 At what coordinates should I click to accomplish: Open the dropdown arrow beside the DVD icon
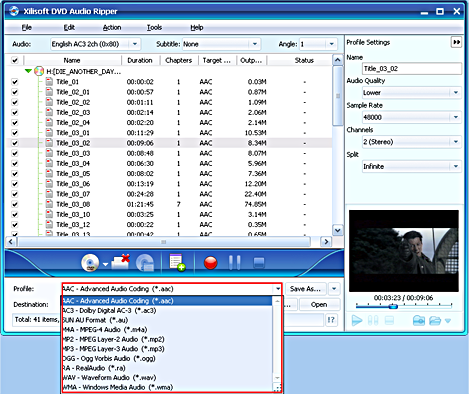[105, 264]
